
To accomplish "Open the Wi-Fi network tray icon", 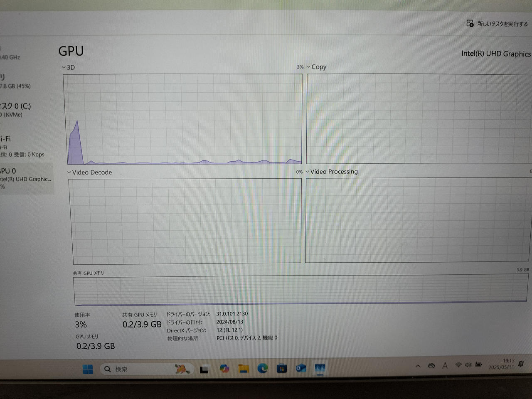I will (x=458, y=365).
